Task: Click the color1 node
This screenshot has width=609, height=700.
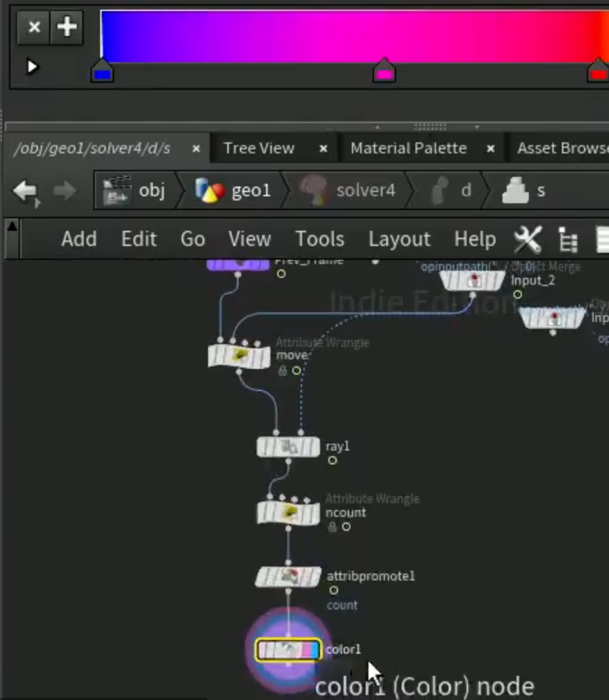Action: pyautogui.click(x=288, y=650)
